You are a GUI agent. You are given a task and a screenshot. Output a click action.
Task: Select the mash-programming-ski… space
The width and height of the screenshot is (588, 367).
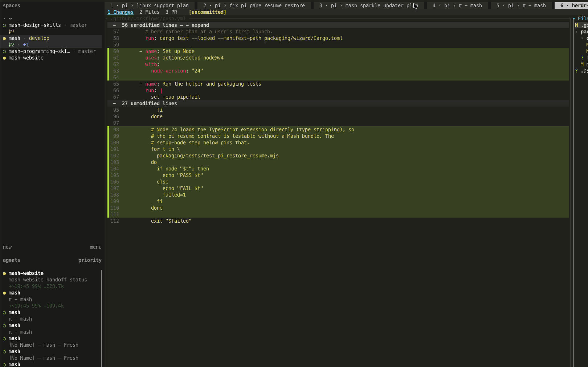tap(51, 51)
